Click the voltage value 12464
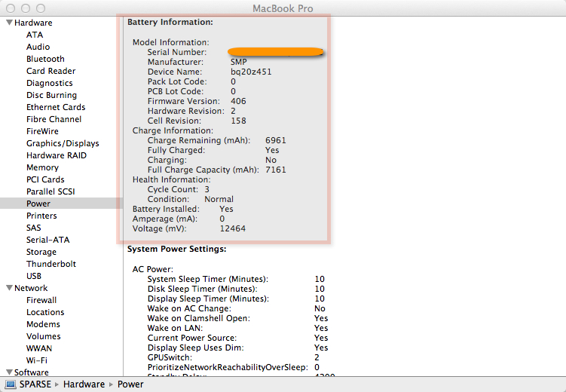This screenshot has width=566, height=392. click(233, 228)
